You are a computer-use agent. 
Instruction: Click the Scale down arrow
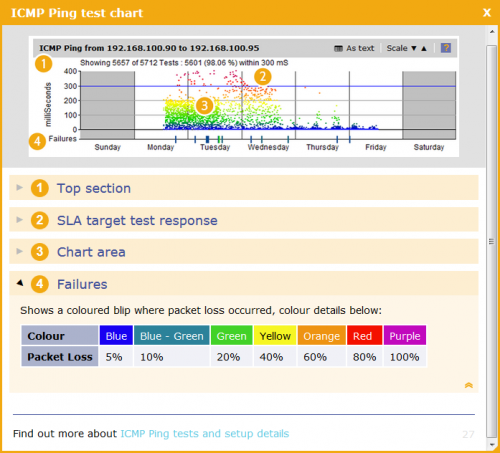tap(414, 48)
